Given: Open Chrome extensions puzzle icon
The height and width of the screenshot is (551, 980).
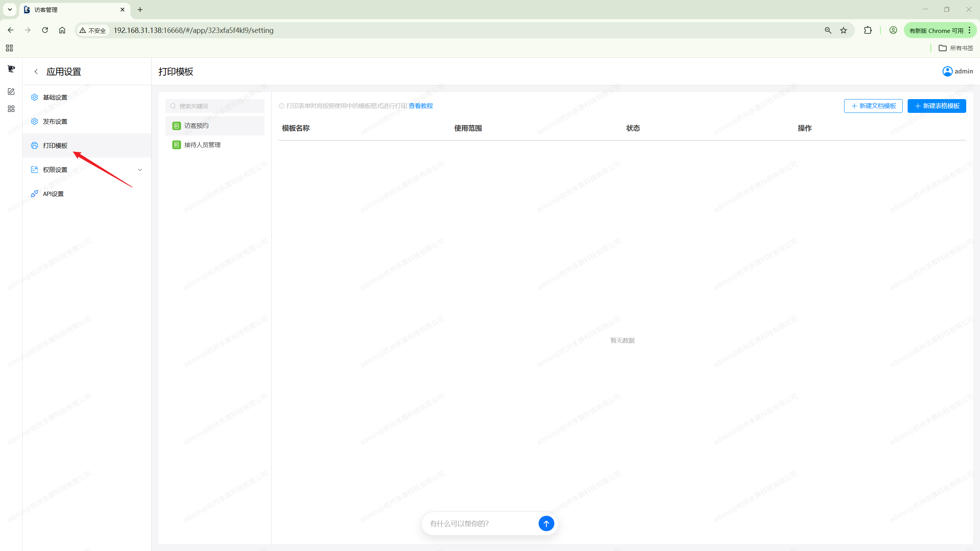Looking at the screenshot, I should pos(868,30).
